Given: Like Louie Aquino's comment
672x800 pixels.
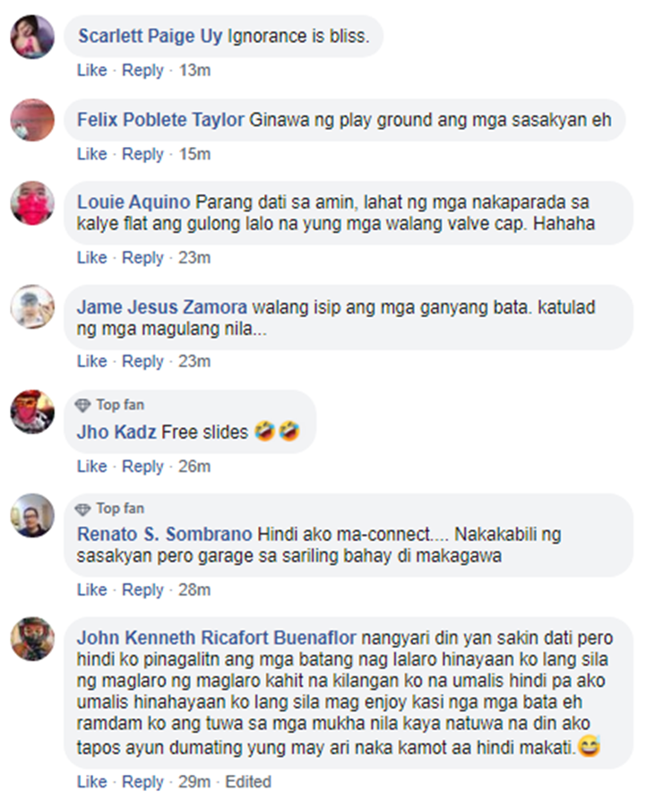Looking at the screenshot, I should [x=92, y=258].
